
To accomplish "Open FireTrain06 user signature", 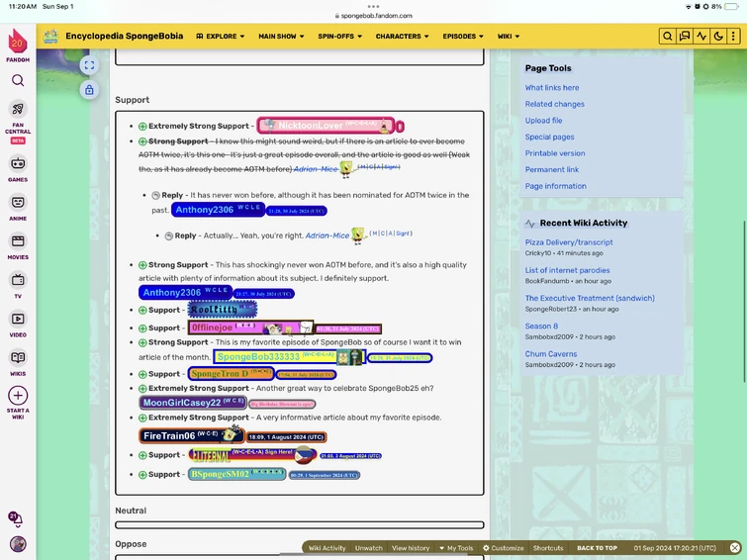I will 192,435.
